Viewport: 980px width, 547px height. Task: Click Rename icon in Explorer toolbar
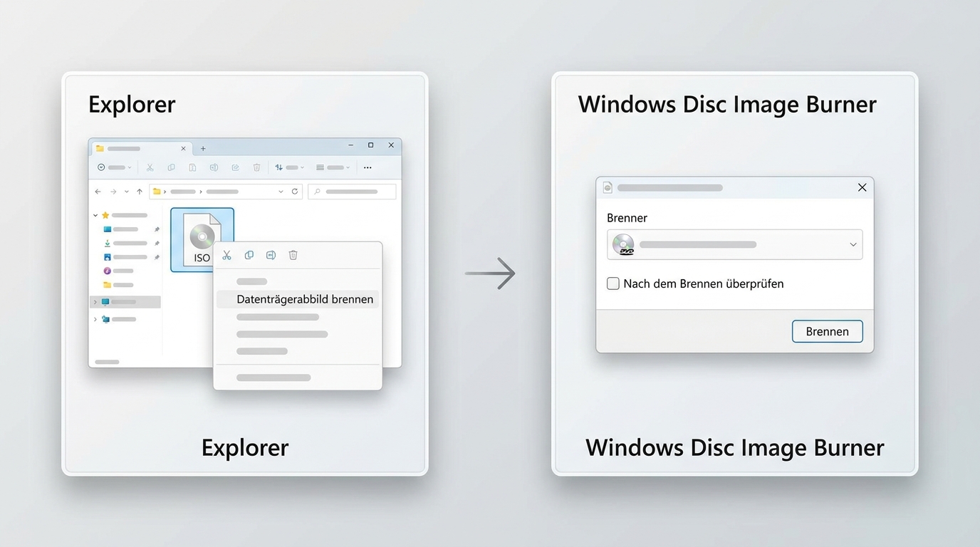(x=214, y=167)
